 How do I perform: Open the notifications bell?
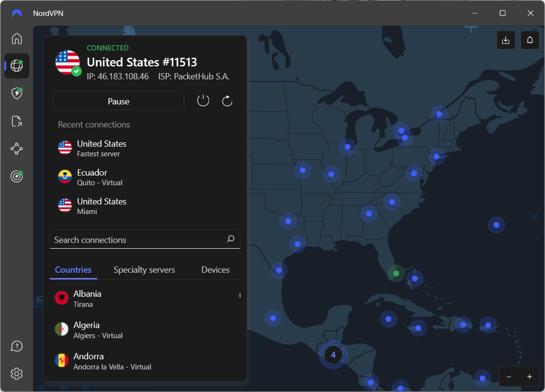530,40
